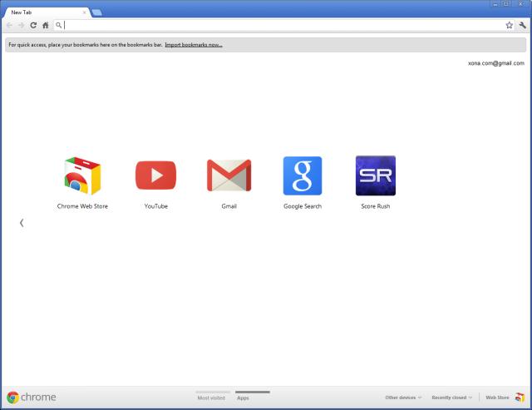This screenshot has width=532, height=410.
Task: Expand the Other devices menu
Action: 403,398
